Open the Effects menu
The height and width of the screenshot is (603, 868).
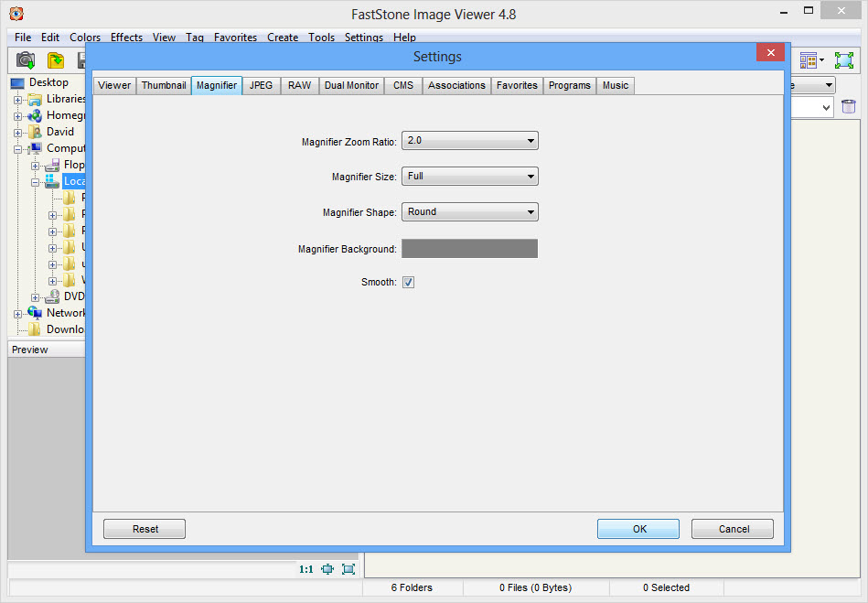coord(126,38)
